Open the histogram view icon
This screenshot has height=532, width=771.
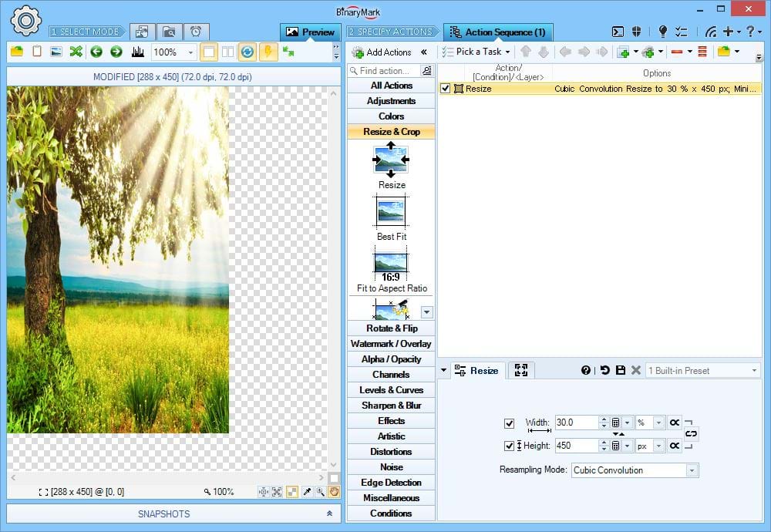138,52
